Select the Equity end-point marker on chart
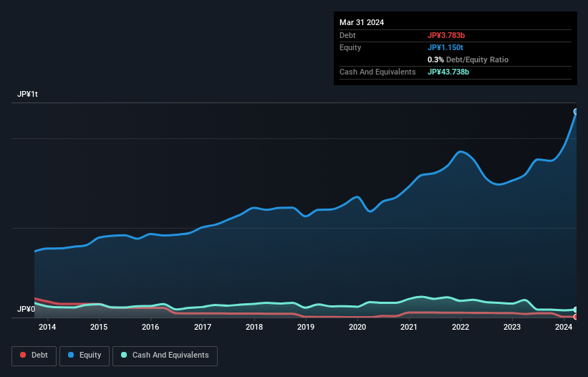Screen dimensions: 588x377 click(576, 111)
